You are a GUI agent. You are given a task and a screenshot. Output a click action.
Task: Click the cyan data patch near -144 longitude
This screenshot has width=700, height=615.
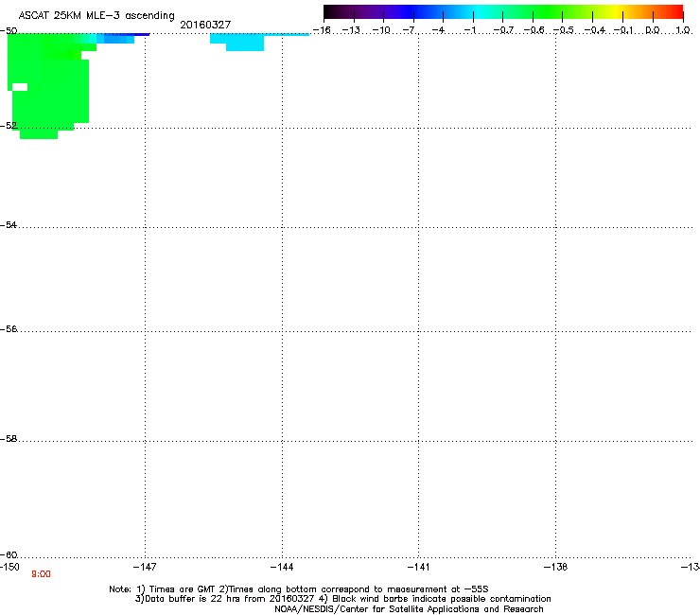click(x=245, y=43)
